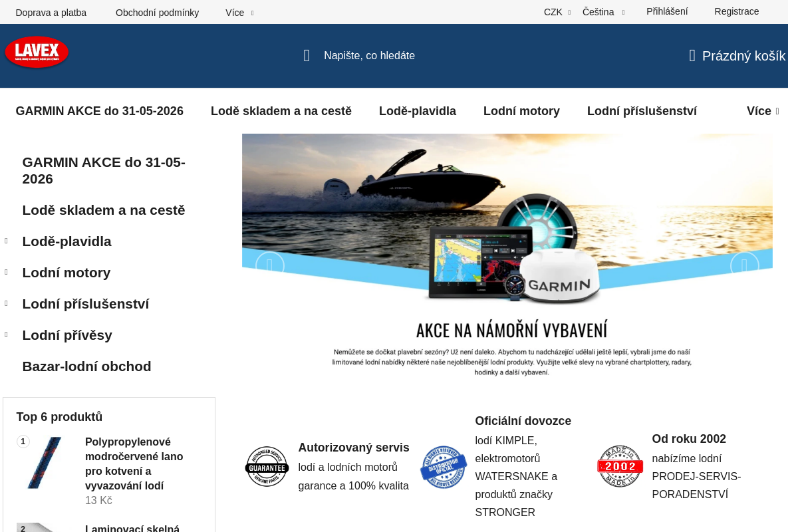Open Lodní motory in top navigation
The height and width of the screenshot is (532, 798).
click(521, 111)
